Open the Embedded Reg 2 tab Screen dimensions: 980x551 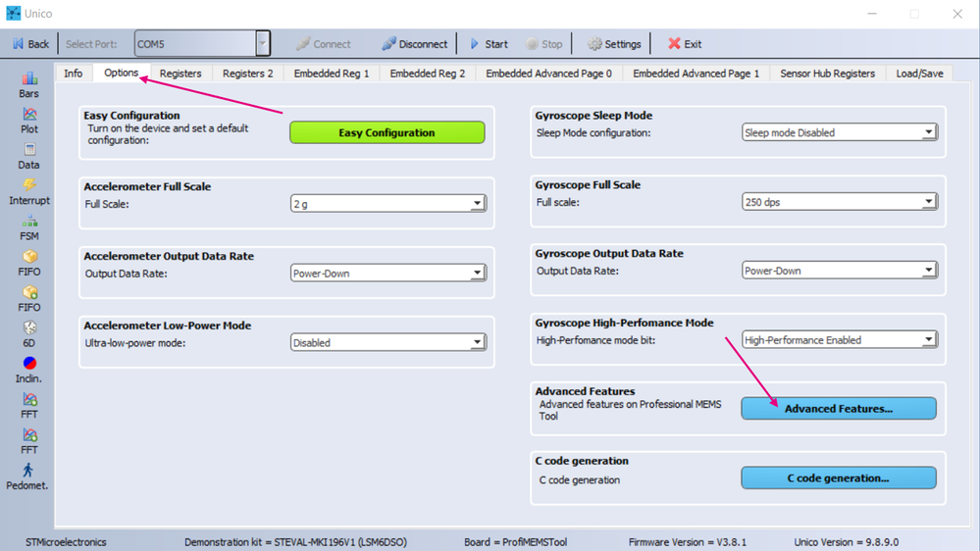coord(428,74)
